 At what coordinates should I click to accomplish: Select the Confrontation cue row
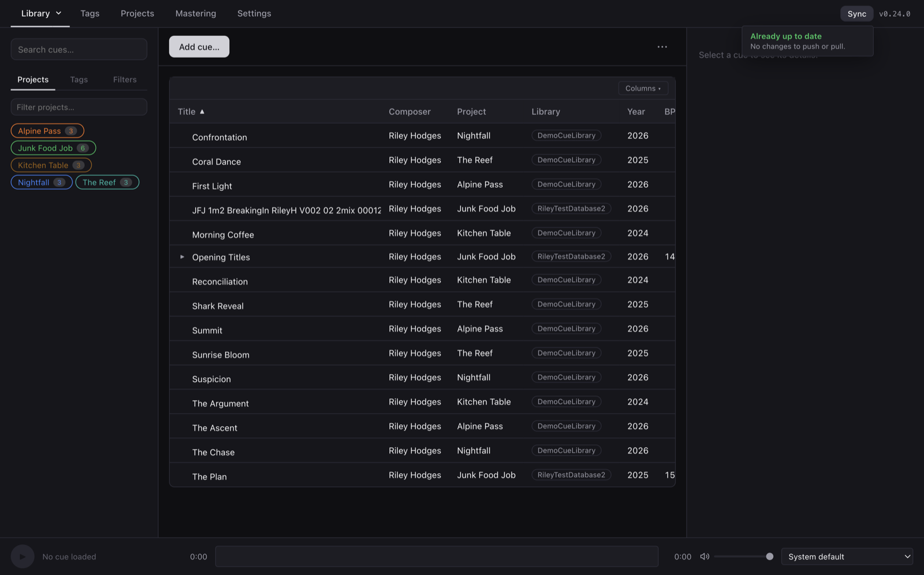pos(422,136)
